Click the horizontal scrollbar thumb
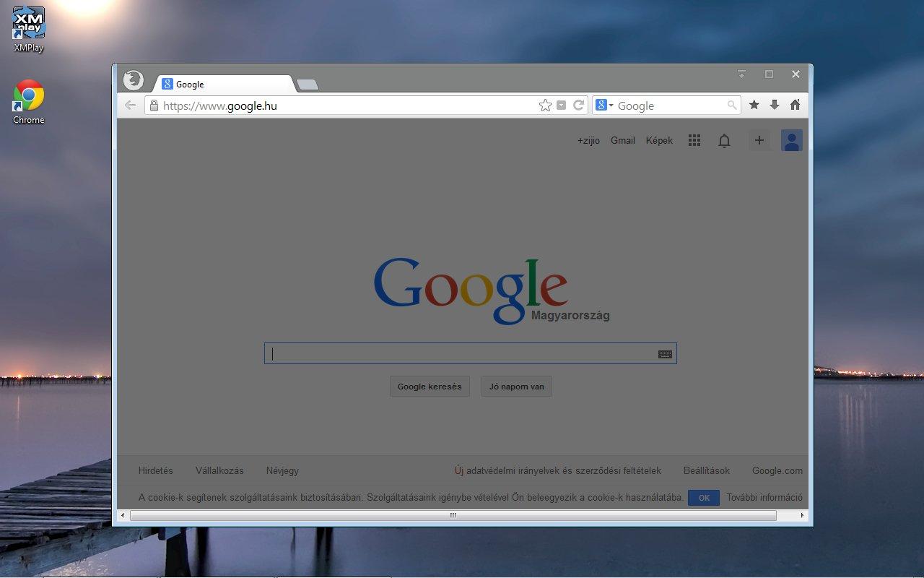Image resolution: width=924 pixels, height=578 pixels. coord(453,516)
